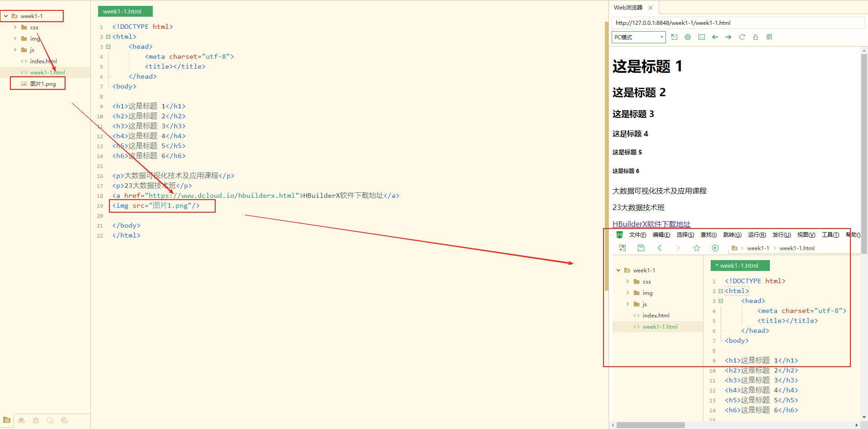Open the PC模式 device mode dropdown
The image size is (868, 429).
(639, 37)
